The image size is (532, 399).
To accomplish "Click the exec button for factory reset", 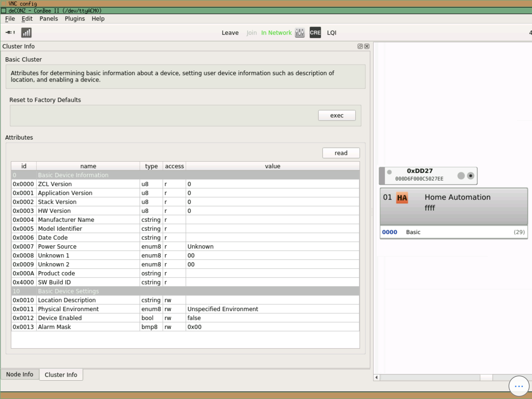I will coord(337,115).
